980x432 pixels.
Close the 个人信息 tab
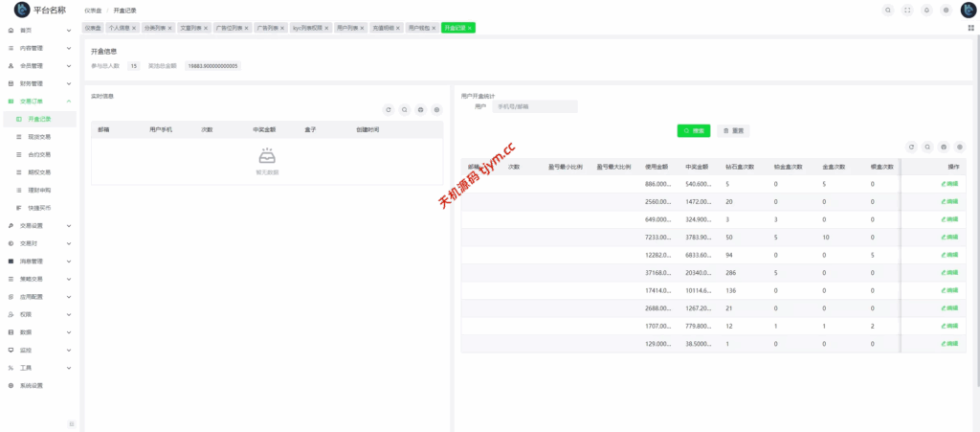pyautogui.click(x=134, y=28)
